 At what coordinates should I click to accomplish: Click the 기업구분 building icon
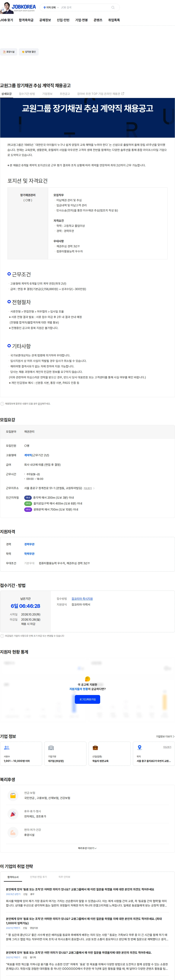tap(51, 747)
